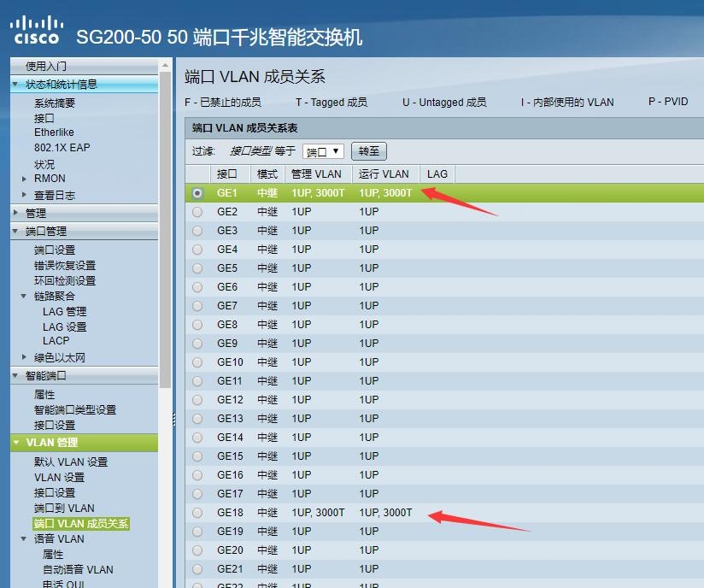Open the 802.1X EAP page
The width and height of the screenshot is (704, 588).
(x=62, y=147)
